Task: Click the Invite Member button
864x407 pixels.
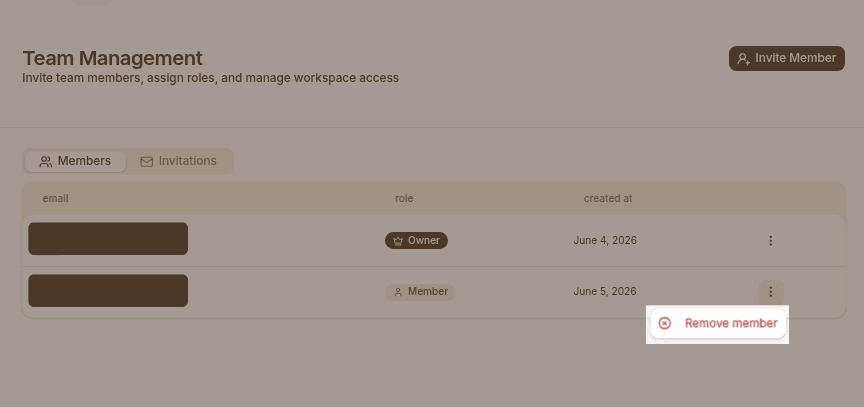Action: 786,58
